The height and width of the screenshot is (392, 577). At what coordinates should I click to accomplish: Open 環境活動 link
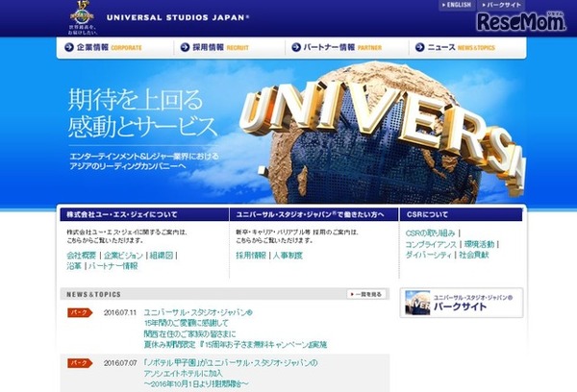click(479, 244)
